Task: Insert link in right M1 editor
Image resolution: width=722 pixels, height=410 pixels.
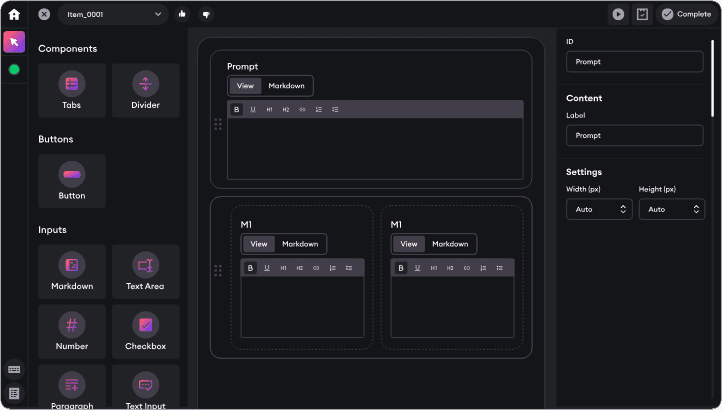Action: [x=466, y=268]
